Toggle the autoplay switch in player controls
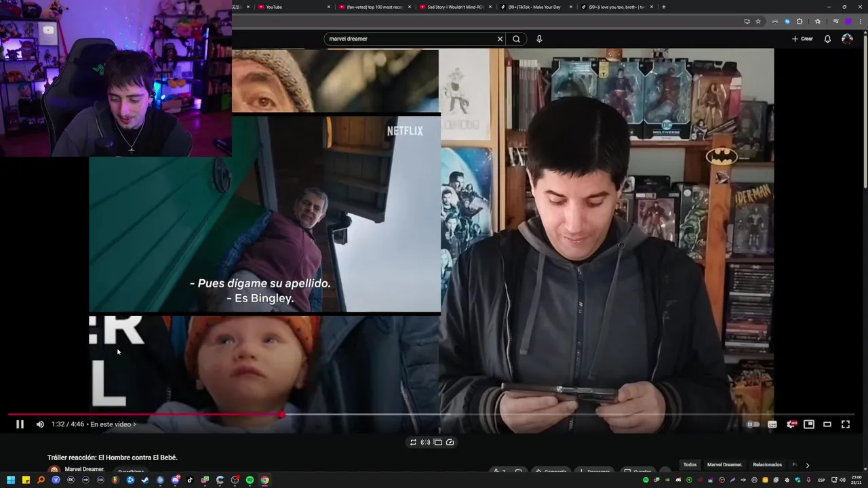 click(x=753, y=424)
